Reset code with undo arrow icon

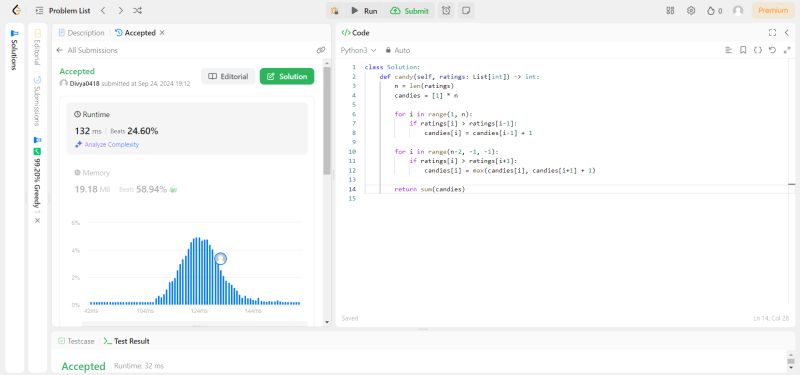tap(772, 50)
